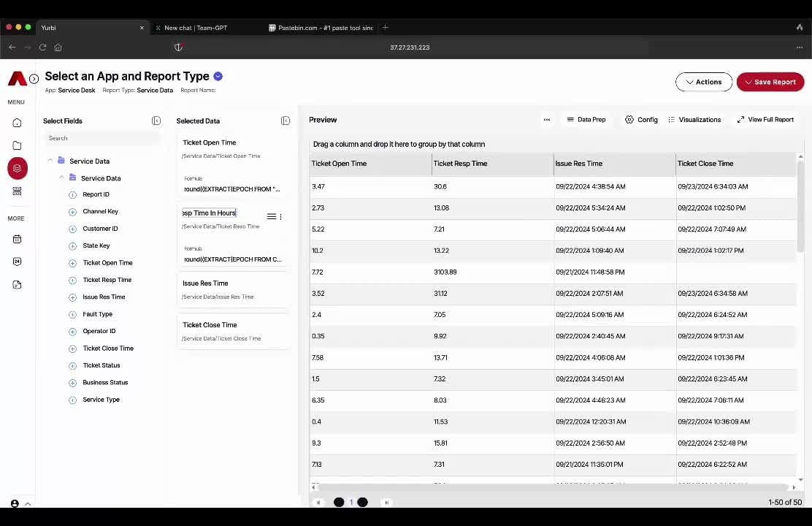
Task: Collapse the top-level Service Data folder
Action: 50,161
